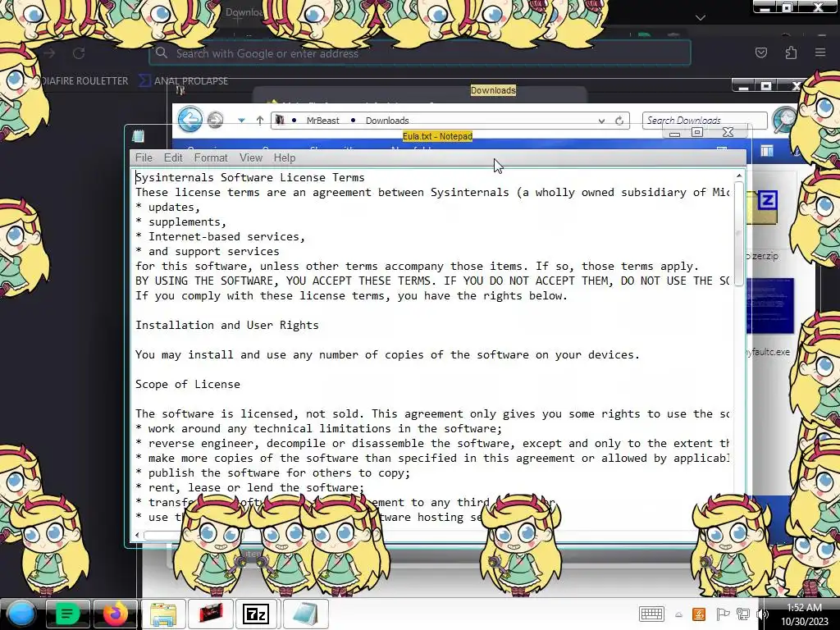Viewport: 840px width, 630px height.
Task: Open the Action Center flag icon
Action: pyautogui.click(x=722, y=614)
